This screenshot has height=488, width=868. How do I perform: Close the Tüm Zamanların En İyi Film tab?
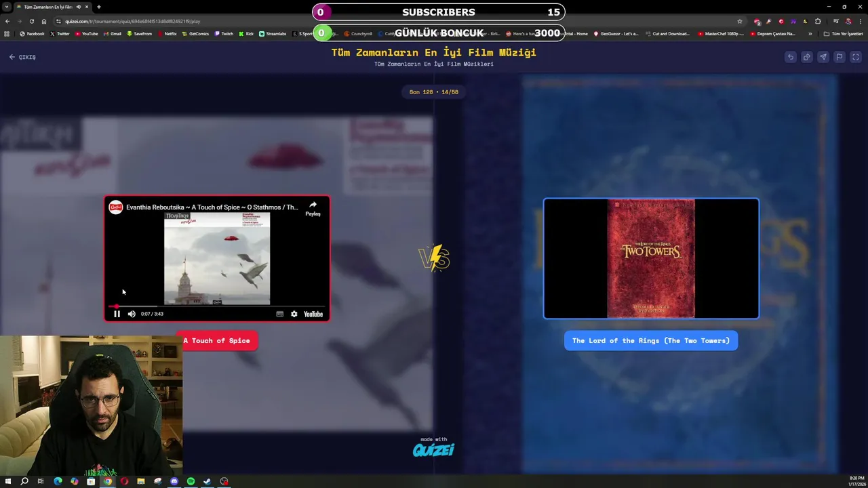pos(87,7)
